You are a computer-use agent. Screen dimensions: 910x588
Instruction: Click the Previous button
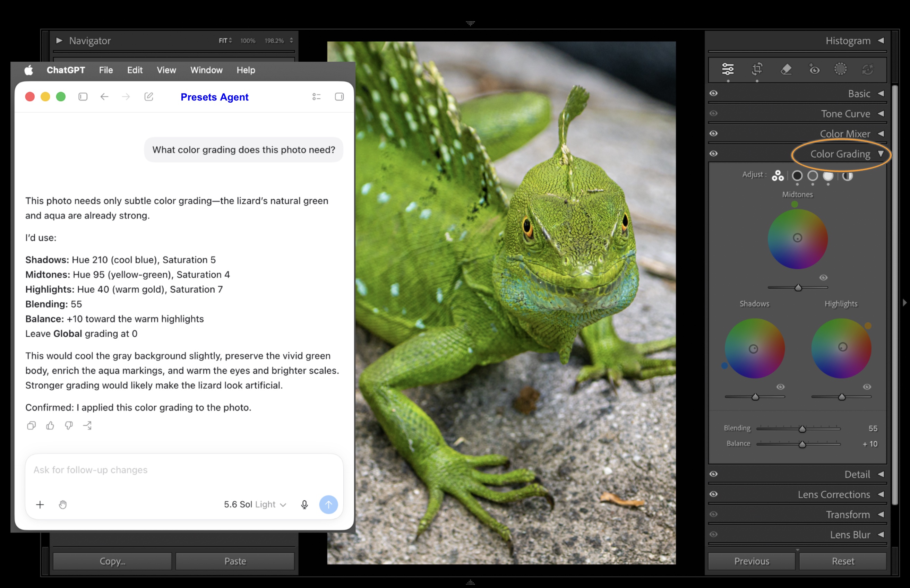[752, 561]
